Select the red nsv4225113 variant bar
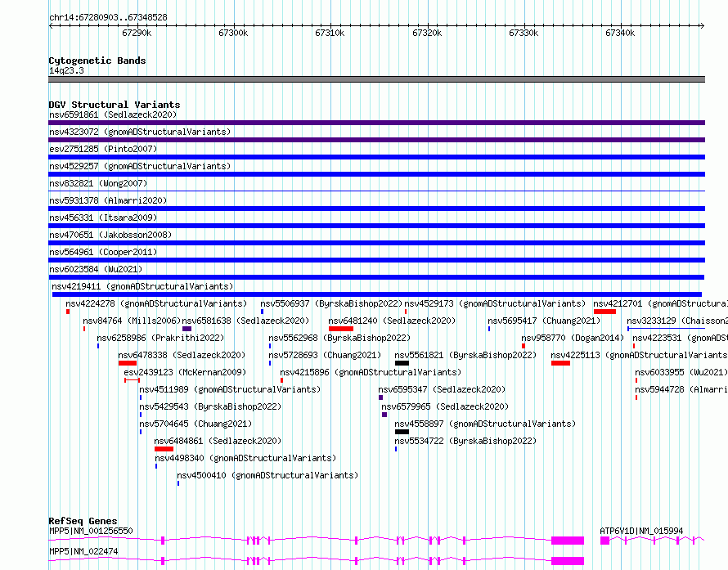 560,363
